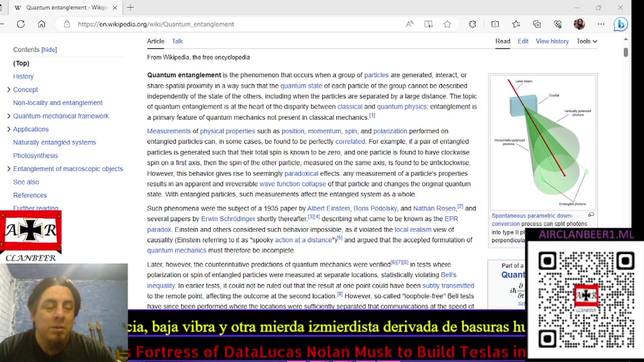Open the wave function collapse link
Image resolution: width=644 pixels, height=362 pixels.
(x=293, y=184)
